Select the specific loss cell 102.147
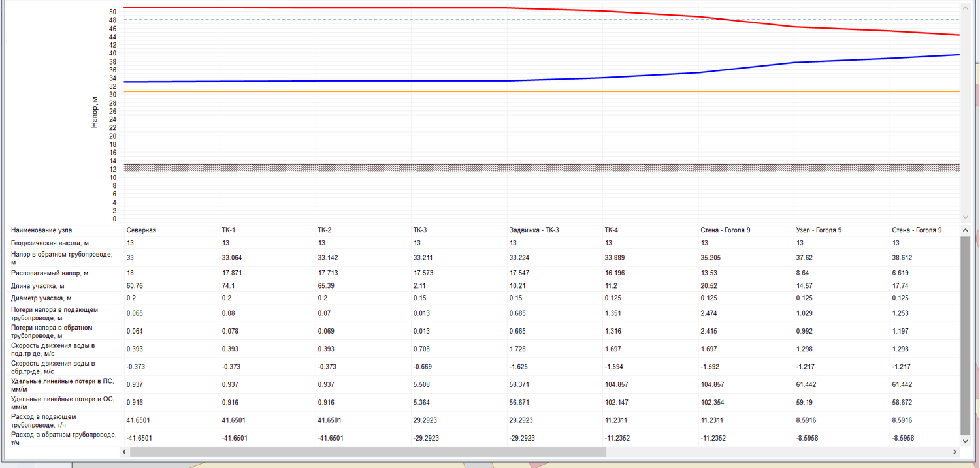This screenshot has width=980, height=468. [x=617, y=402]
